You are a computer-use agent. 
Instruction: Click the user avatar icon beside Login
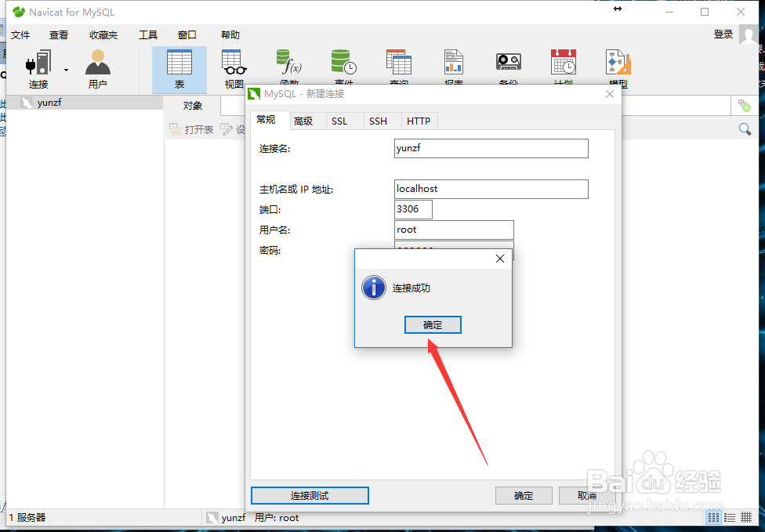[749, 34]
